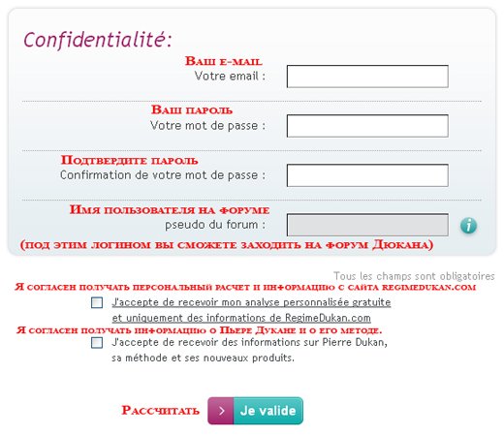Click the password confirmation input box
This screenshot has height=436, width=504.
(x=367, y=175)
